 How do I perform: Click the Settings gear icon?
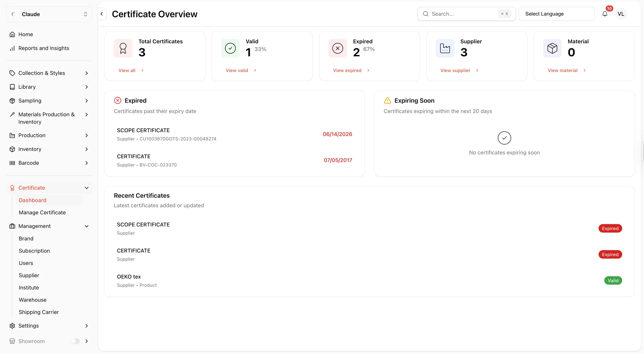tap(12, 326)
